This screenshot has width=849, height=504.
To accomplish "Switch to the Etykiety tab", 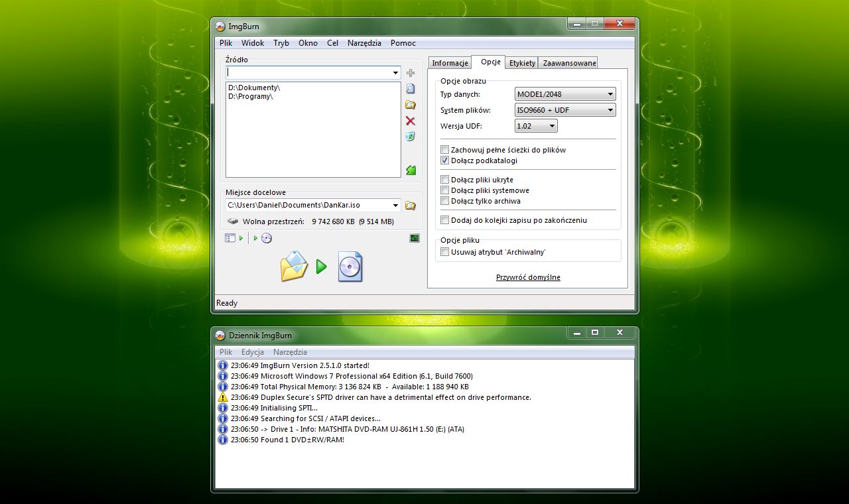I will pos(522,63).
